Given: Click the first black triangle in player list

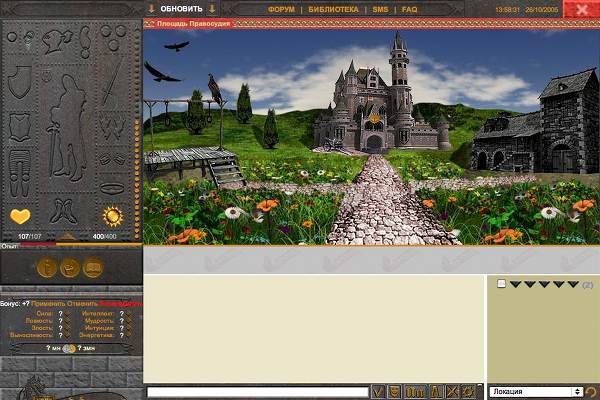Looking at the screenshot, I should pyautogui.click(x=515, y=284).
